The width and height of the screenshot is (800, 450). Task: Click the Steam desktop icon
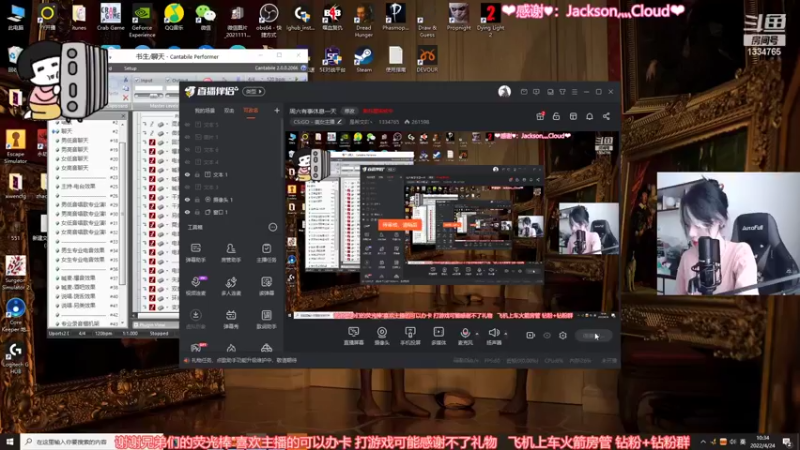point(363,59)
